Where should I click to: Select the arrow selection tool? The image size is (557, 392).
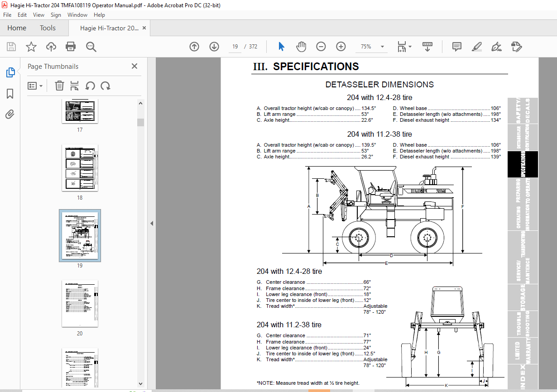[x=281, y=47]
